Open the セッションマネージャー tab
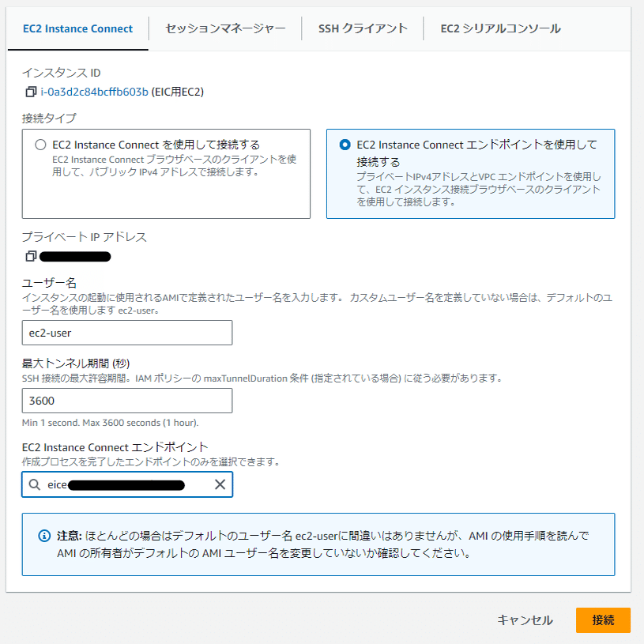This screenshot has height=644, width=644. [225, 28]
